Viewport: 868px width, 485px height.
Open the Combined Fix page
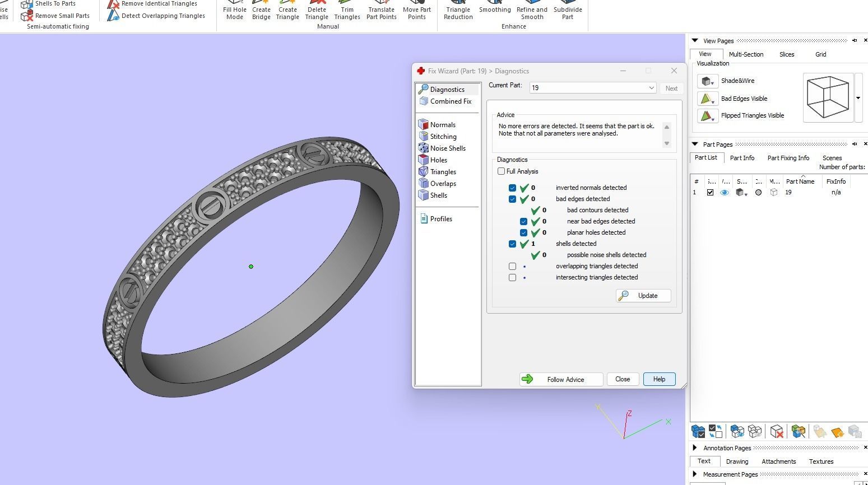pos(445,101)
